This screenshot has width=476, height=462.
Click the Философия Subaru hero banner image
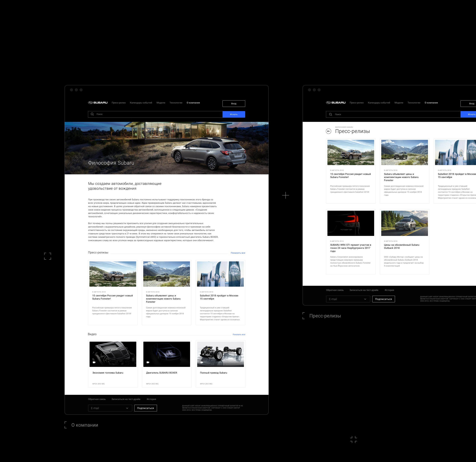click(167, 148)
